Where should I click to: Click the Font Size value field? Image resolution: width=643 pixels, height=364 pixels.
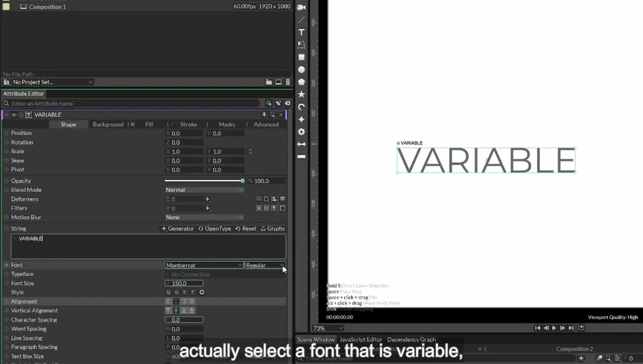point(184,283)
